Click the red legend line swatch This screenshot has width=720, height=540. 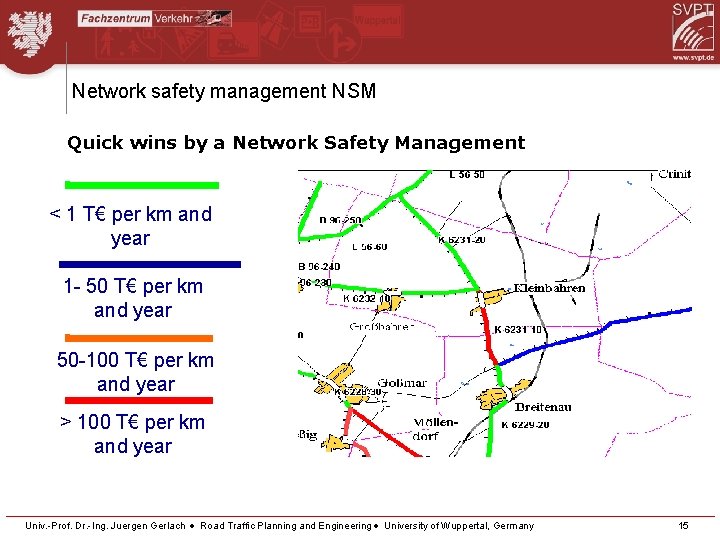click(x=139, y=400)
